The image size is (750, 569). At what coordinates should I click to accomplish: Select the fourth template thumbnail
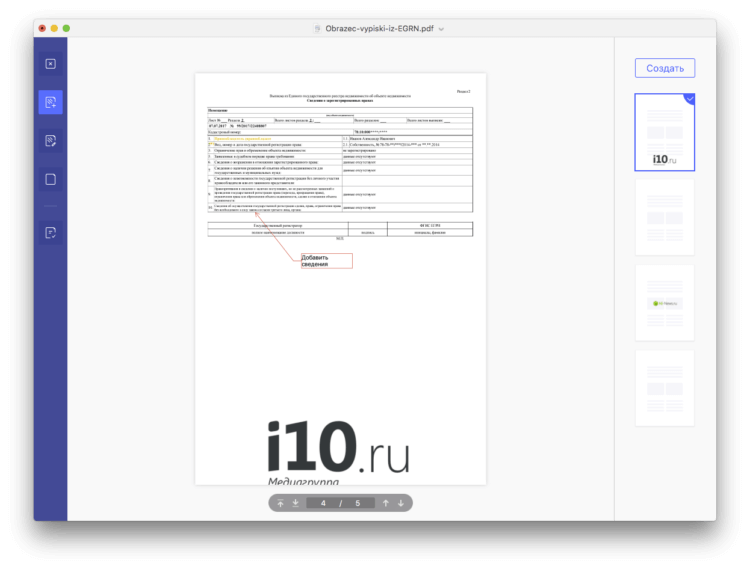[664, 387]
